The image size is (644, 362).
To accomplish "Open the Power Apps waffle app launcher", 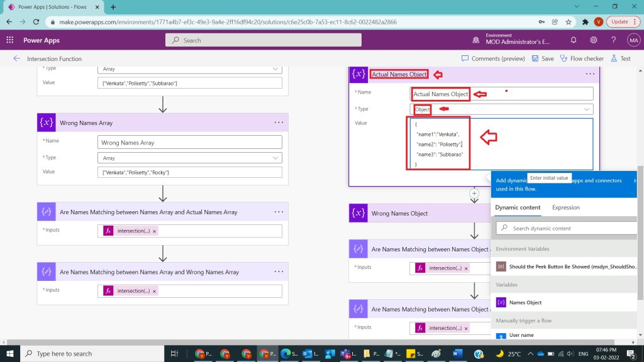I will point(10,40).
